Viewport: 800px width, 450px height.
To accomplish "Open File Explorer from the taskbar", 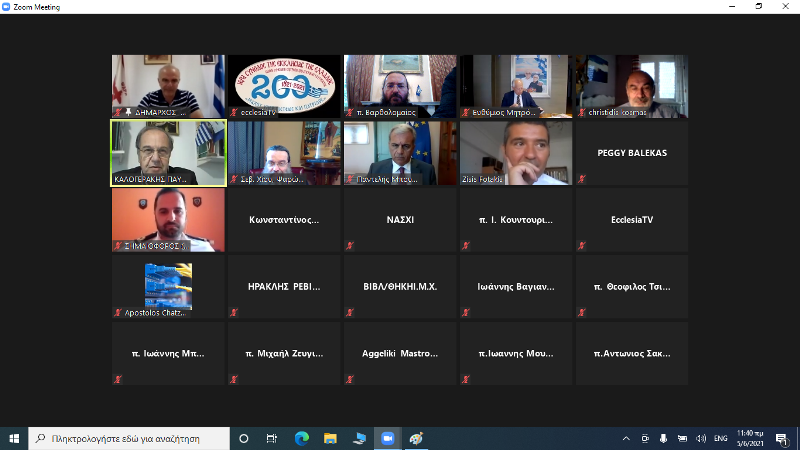I will coord(330,438).
